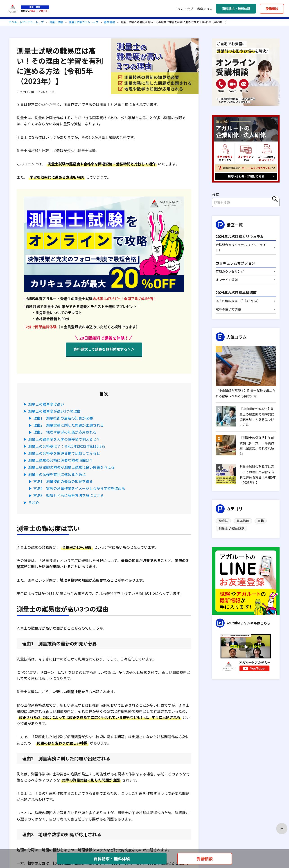Open the オンライン受講相談 sidebar banner
Image resolution: width=289 pixels, height=868 pixels.
pyautogui.click(x=246, y=72)
